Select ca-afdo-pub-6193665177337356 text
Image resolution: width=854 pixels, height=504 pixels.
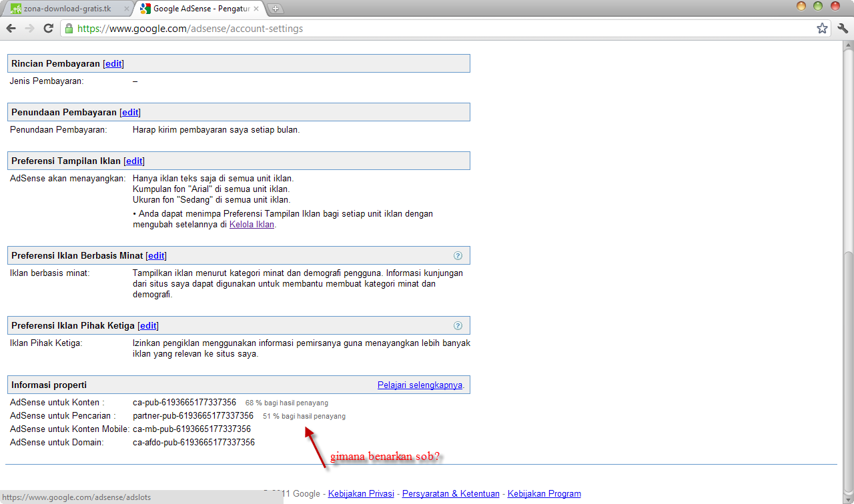point(193,443)
